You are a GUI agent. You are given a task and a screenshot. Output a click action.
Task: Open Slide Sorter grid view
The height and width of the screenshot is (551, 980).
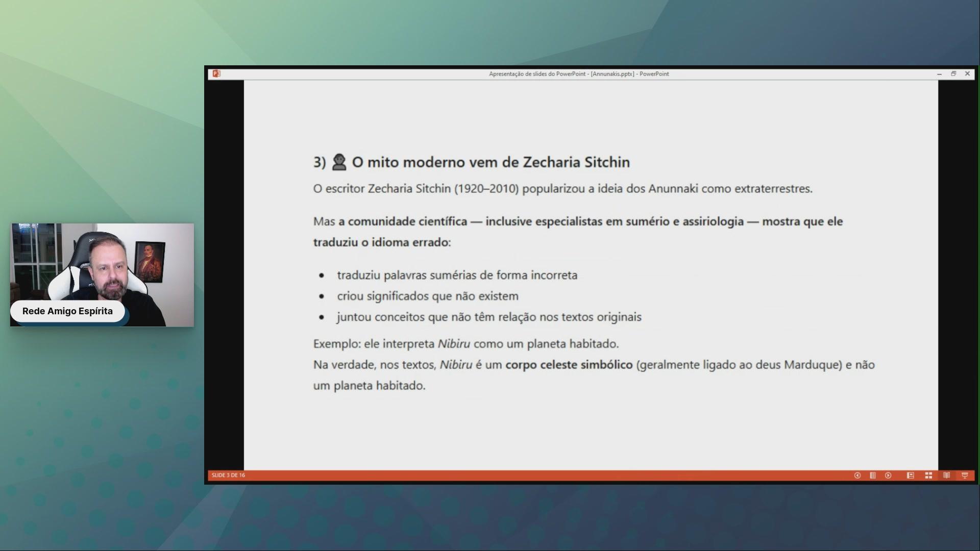pyautogui.click(x=928, y=475)
